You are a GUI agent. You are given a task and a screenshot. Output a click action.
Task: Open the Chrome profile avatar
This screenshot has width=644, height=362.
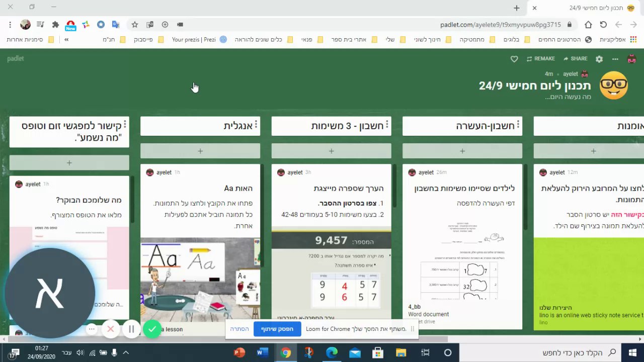pos(25,24)
